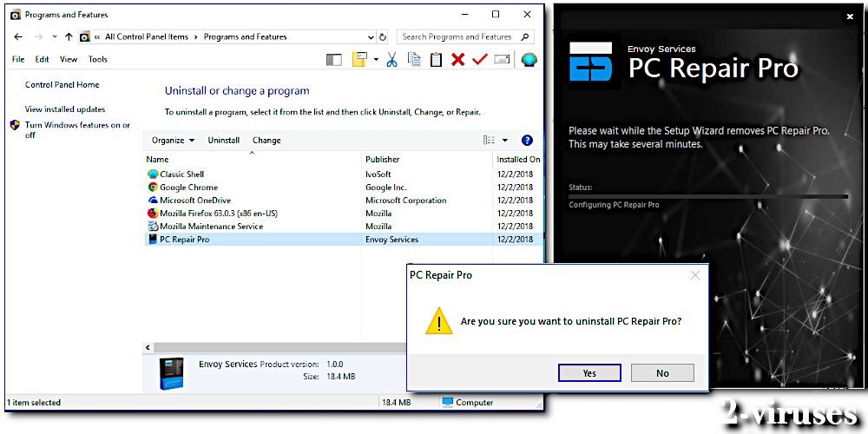Open dropdown next to folder options icon
This screenshot has width=868, height=434.
pyautogui.click(x=376, y=59)
